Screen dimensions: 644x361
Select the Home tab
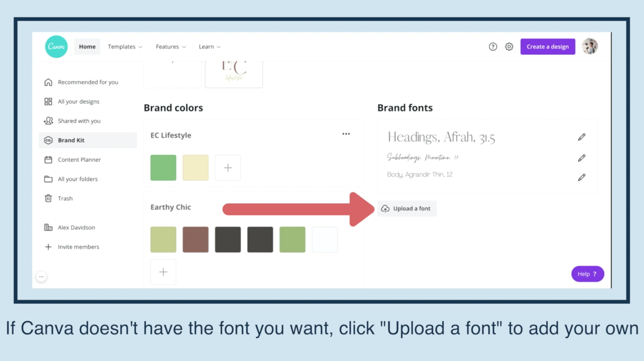tap(87, 47)
